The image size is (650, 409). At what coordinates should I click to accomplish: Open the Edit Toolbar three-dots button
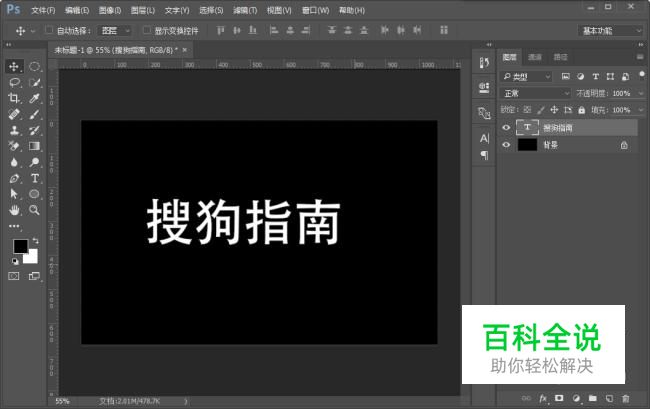[15, 226]
